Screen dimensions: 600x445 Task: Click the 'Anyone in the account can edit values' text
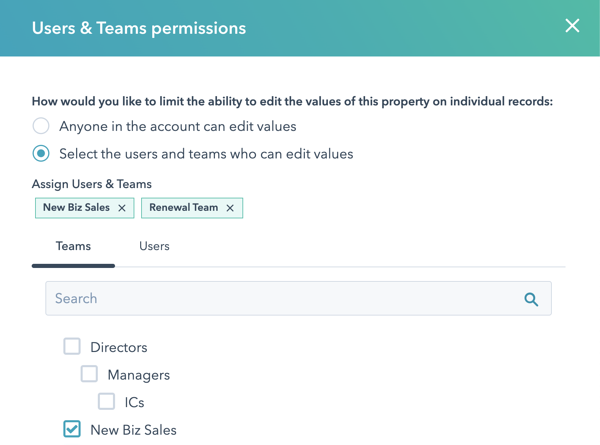point(177,127)
